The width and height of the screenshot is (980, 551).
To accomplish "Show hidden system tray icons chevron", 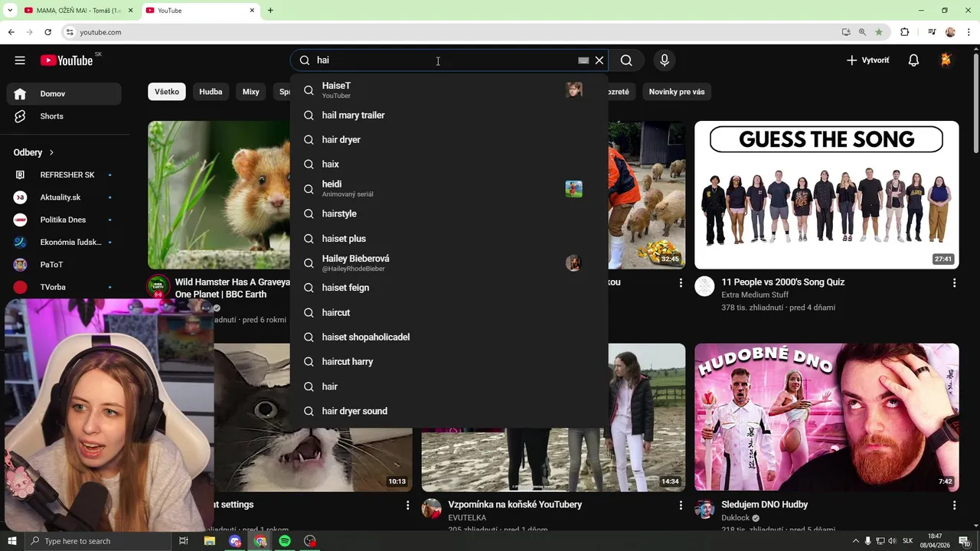I will coord(856,541).
